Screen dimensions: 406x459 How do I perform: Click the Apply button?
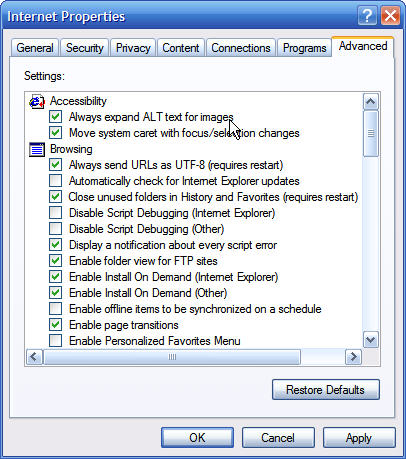coord(359,438)
